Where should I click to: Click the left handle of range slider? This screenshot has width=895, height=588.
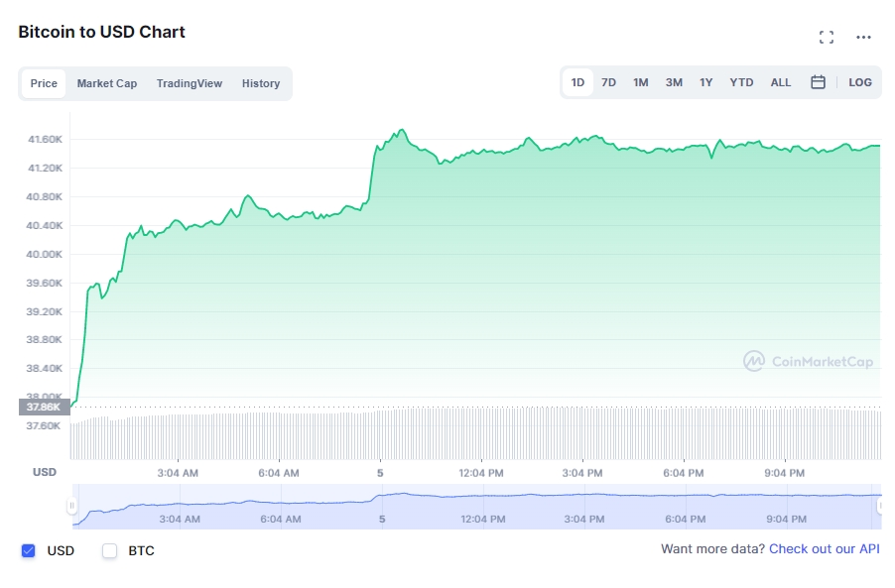[x=71, y=506]
